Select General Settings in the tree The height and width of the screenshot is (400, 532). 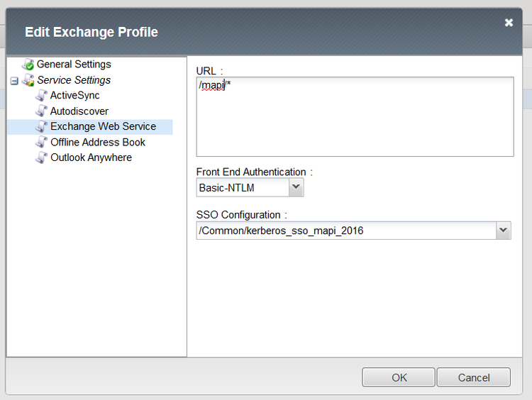(x=74, y=65)
